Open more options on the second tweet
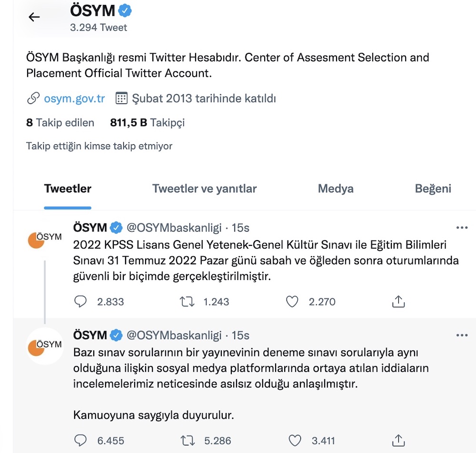The width and height of the screenshot is (476, 453). tap(462, 335)
